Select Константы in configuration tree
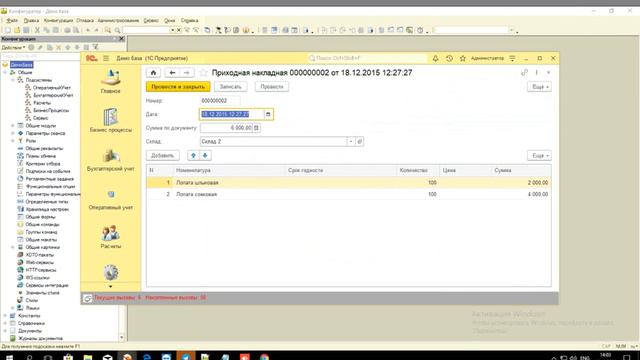 coord(29,316)
